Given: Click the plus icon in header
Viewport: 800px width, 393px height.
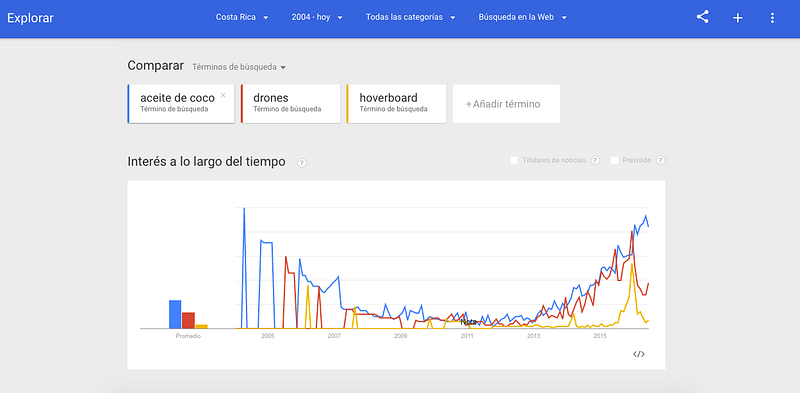Looking at the screenshot, I should click(x=738, y=18).
